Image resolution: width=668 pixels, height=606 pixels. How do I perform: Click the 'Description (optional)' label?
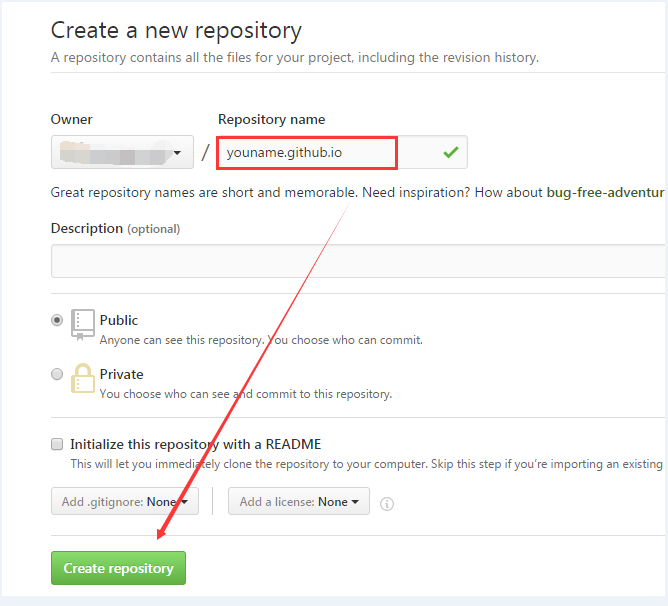coord(115,229)
